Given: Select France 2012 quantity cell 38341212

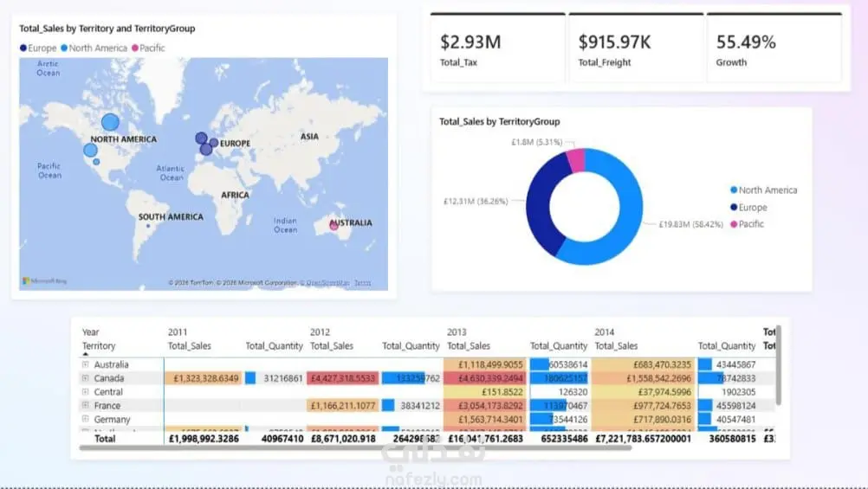Looking at the screenshot, I should [x=411, y=405].
